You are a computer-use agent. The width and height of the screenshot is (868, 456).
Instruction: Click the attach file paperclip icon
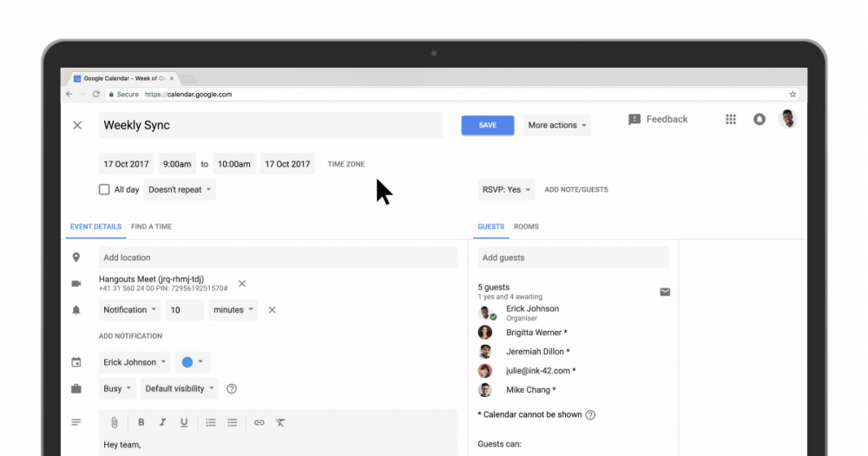coord(114,423)
